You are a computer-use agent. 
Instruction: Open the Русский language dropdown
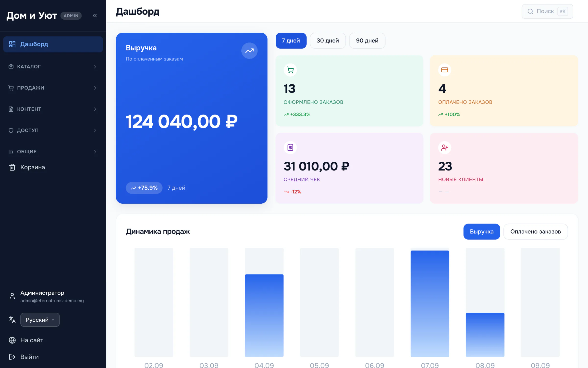point(40,320)
